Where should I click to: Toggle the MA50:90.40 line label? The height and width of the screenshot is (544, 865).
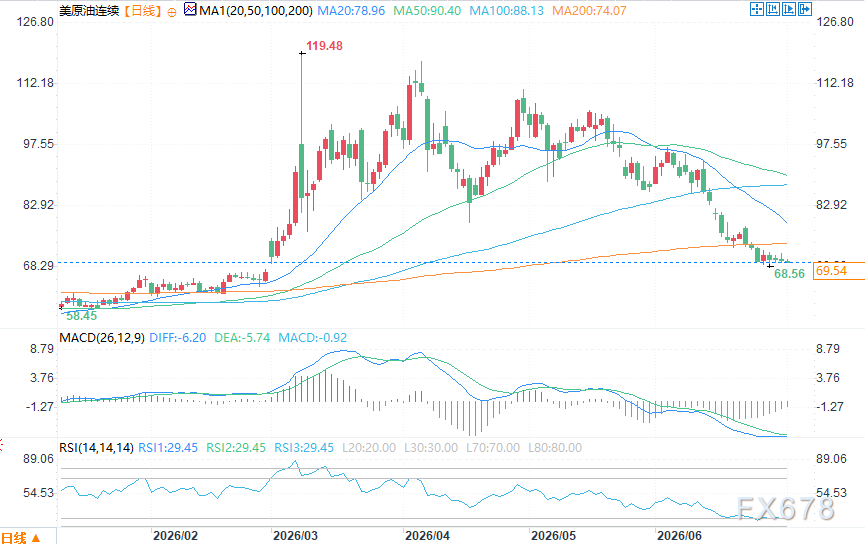tap(427, 10)
